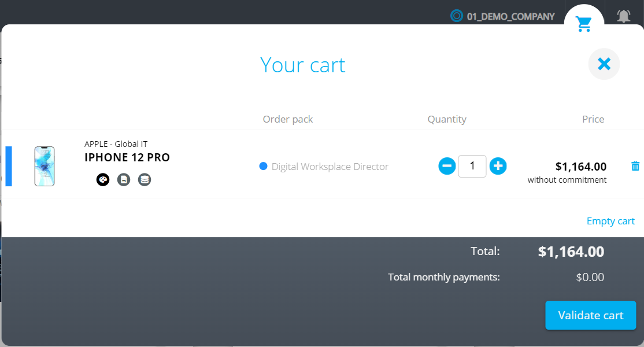Click the storage database icon under iPhone
The height and width of the screenshot is (347, 644).
[145, 180]
